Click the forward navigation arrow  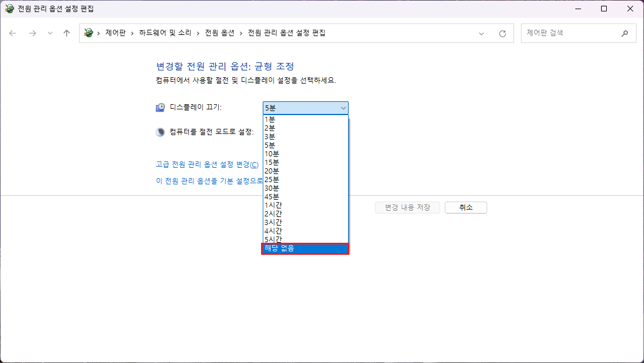coord(33,33)
